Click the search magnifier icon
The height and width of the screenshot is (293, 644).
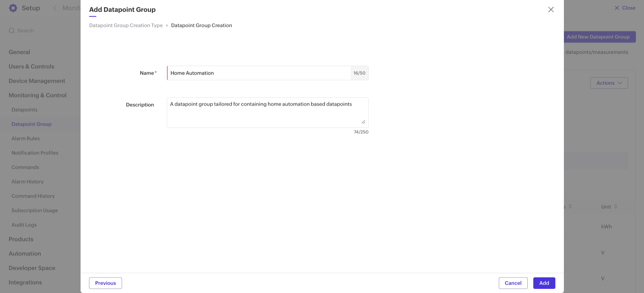11,31
